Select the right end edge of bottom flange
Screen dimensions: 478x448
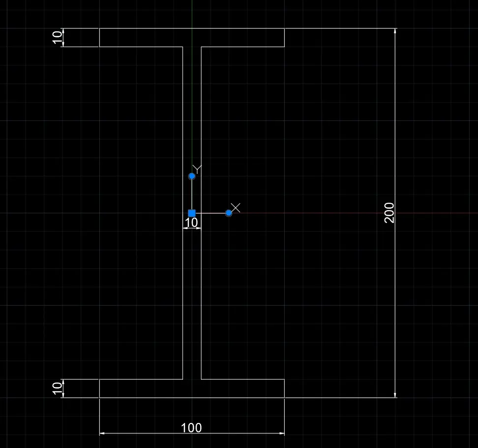(284, 388)
